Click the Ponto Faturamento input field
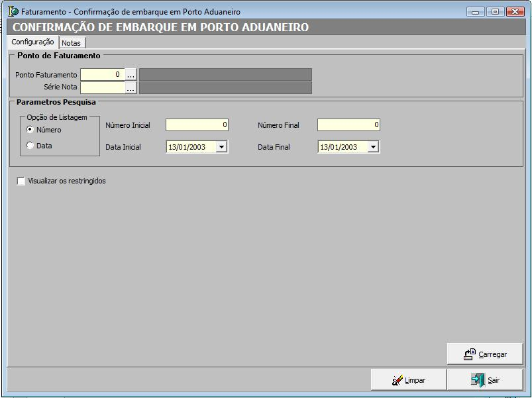This screenshot has width=532, height=398. tap(102, 75)
